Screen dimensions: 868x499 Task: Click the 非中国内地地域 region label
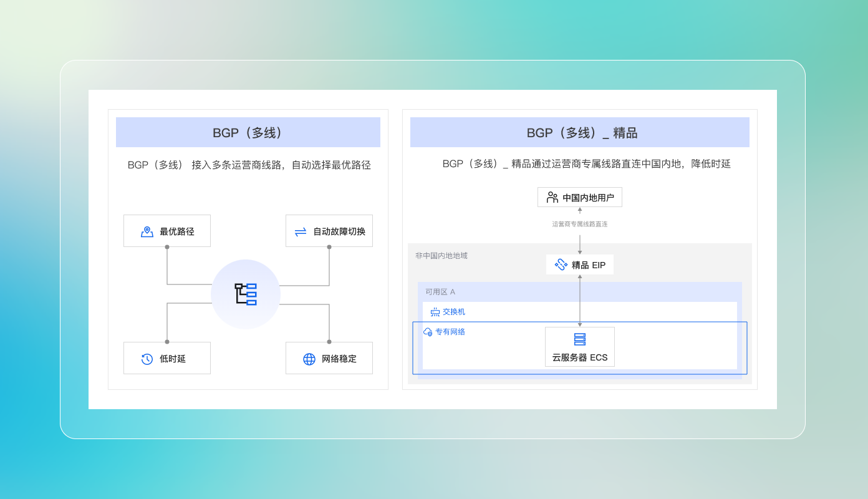click(441, 256)
